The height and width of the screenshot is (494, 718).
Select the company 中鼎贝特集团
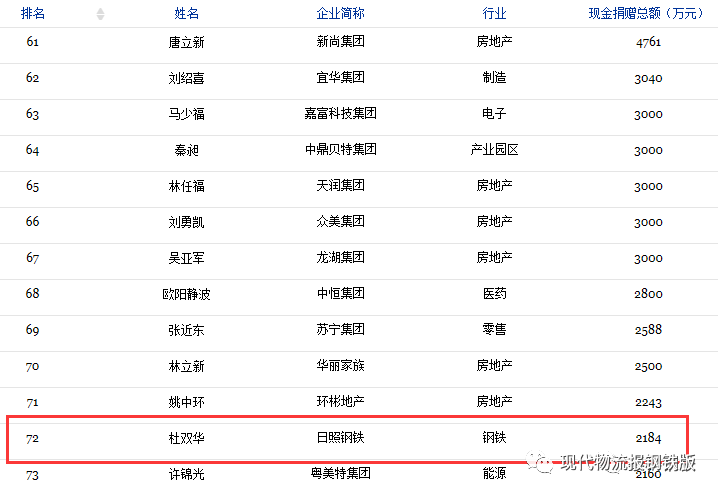(340, 149)
